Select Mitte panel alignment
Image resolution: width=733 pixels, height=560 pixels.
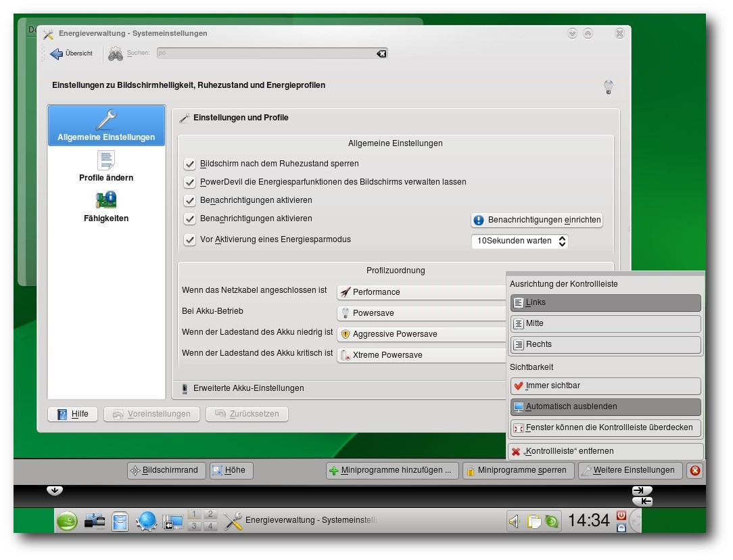(606, 323)
